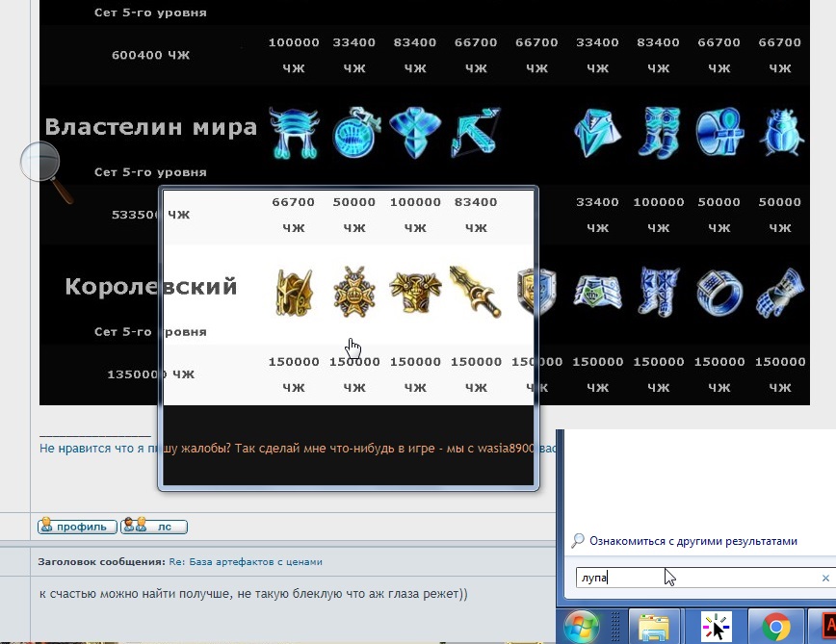Screen dimensions: 836x644
Task: Click the Властелин мира round amulet icon
Action: click(353, 134)
